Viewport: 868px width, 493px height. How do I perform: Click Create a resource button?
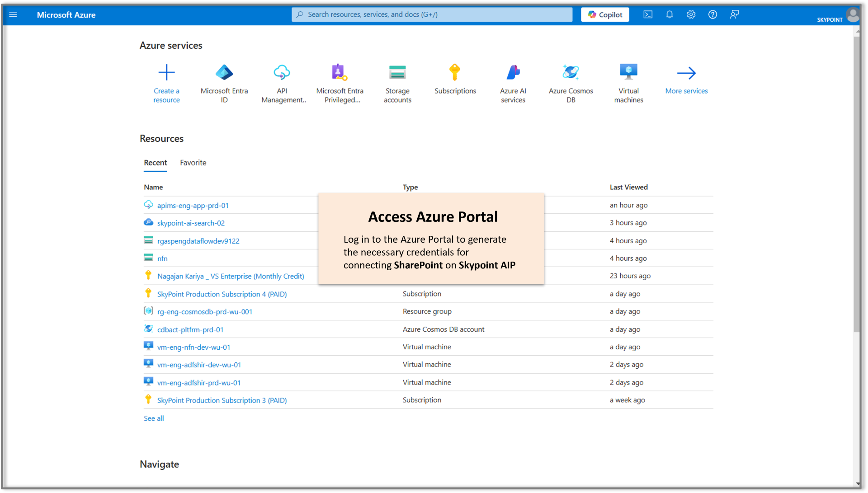(167, 83)
